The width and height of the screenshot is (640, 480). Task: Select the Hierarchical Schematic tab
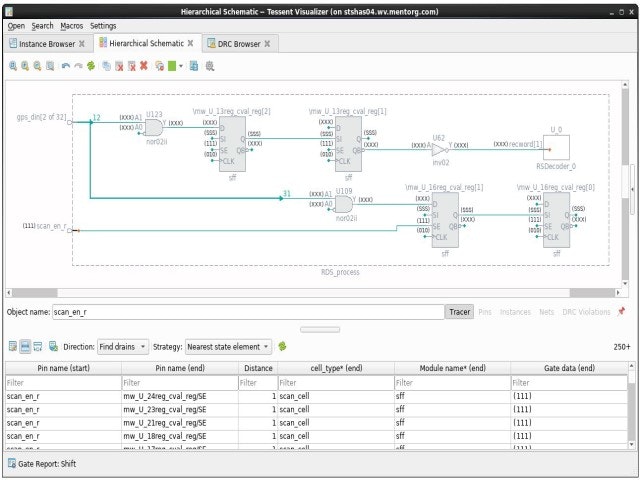[x=146, y=43]
